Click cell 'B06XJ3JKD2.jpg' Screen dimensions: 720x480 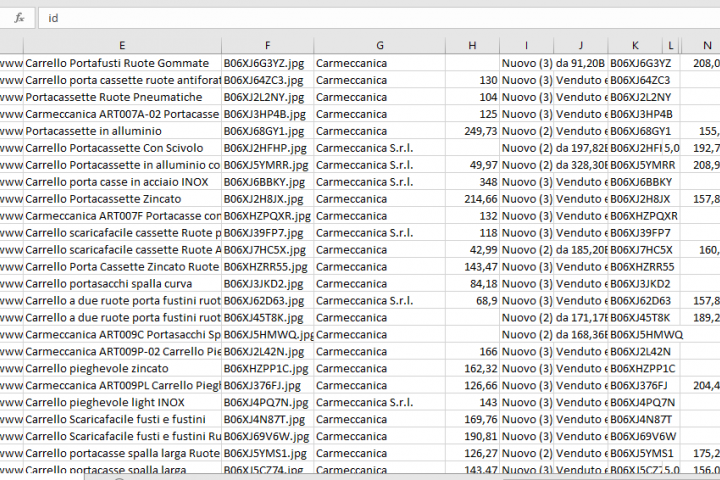pos(268,284)
